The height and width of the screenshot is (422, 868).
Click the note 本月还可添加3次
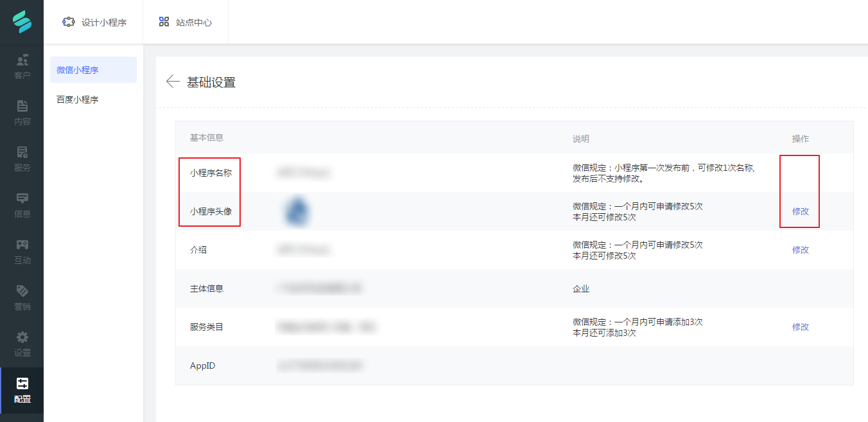604,333
